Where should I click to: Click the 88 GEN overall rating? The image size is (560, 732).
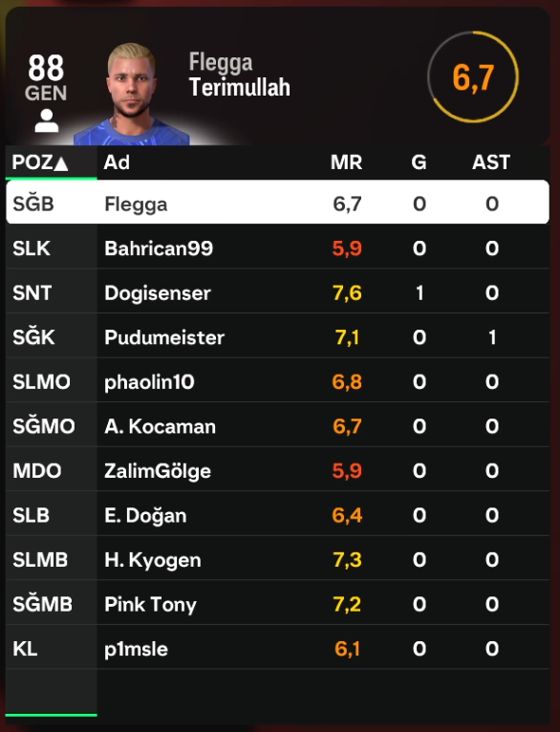[x=46, y=77]
